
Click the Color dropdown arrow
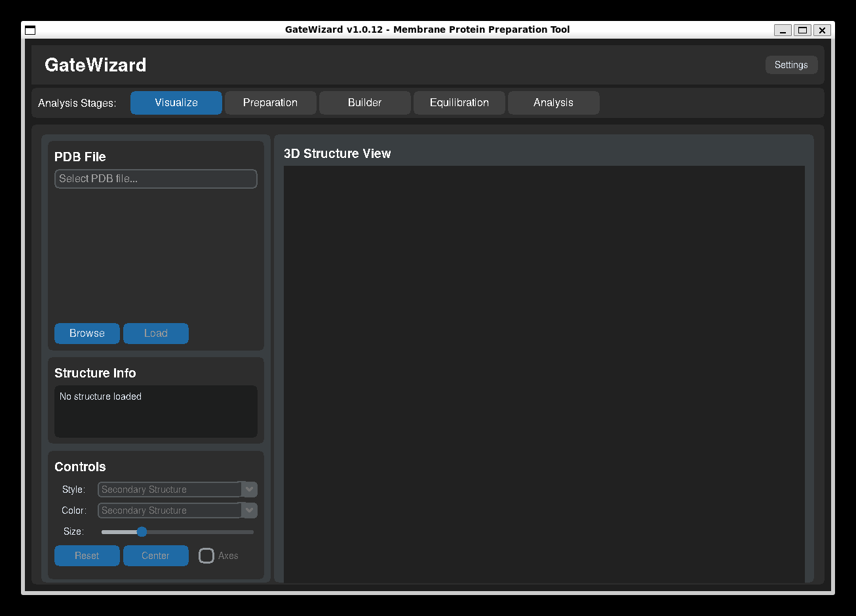click(x=249, y=510)
